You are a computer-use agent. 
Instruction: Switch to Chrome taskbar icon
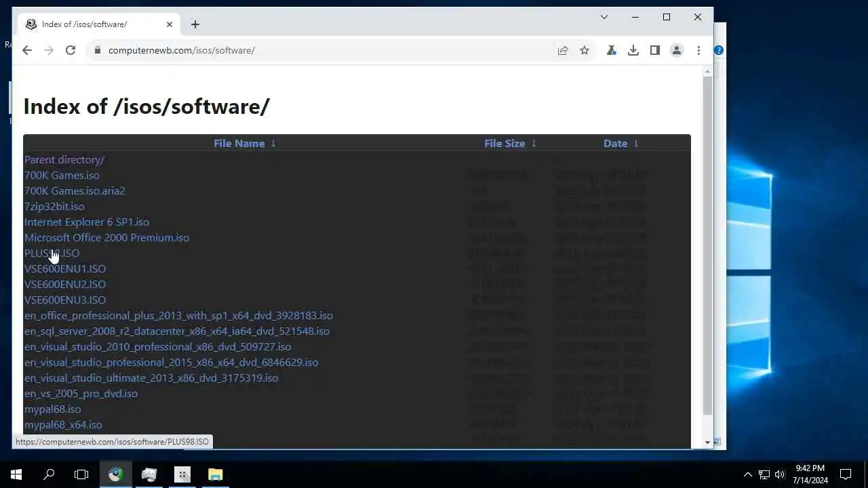tap(115, 474)
